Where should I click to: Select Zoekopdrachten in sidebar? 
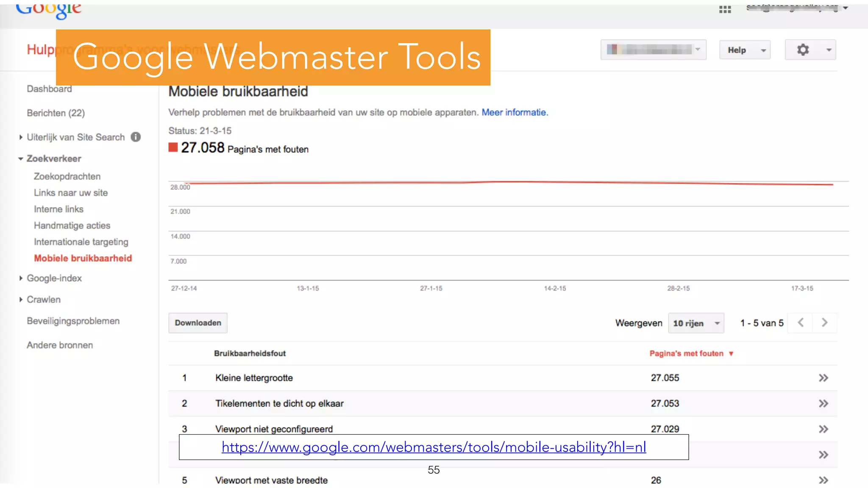point(67,176)
